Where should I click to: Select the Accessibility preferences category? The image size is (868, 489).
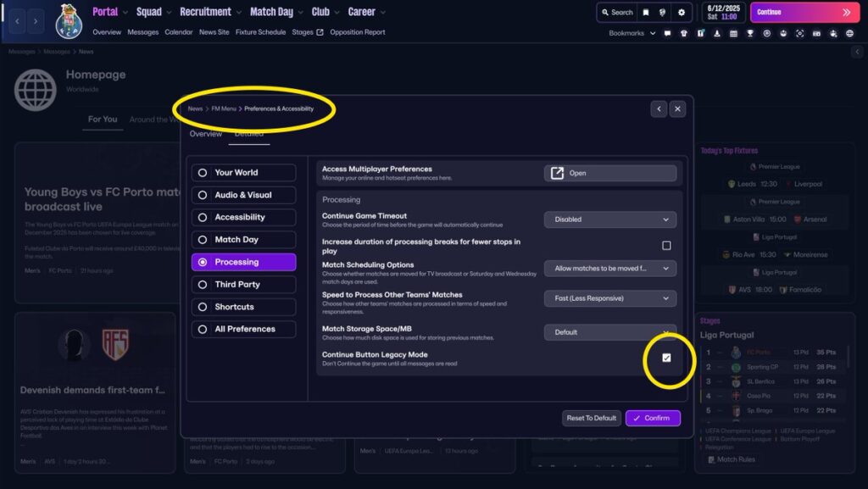pyautogui.click(x=243, y=217)
